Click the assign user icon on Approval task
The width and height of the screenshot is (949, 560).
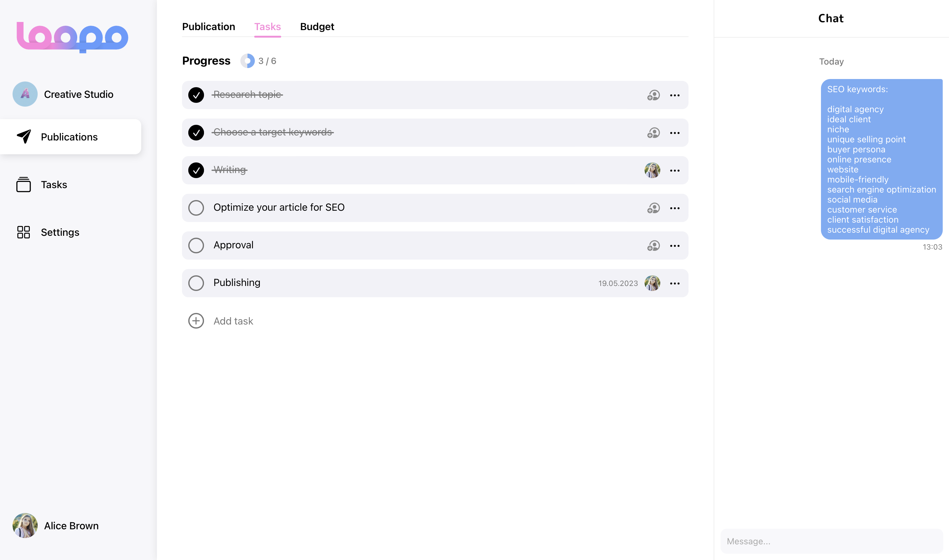(x=653, y=246)
